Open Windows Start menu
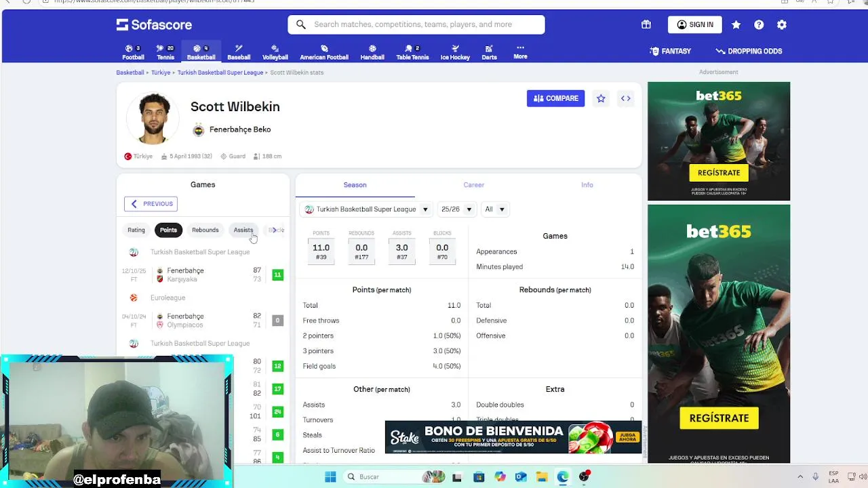This screenshot has width=868, height=488. click(330, 476)
